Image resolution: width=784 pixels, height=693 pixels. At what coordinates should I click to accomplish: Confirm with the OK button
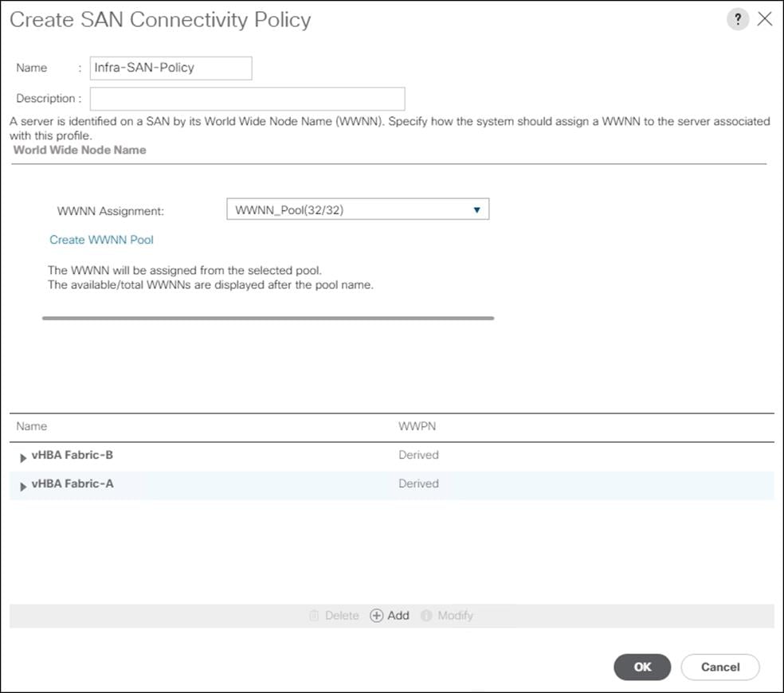[x=642, y=667]
